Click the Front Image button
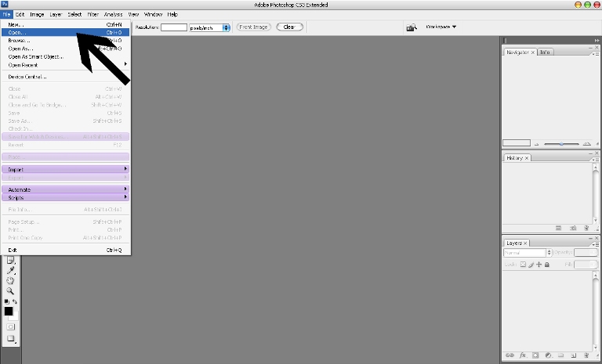602x364 pixels. click(253, 27)
